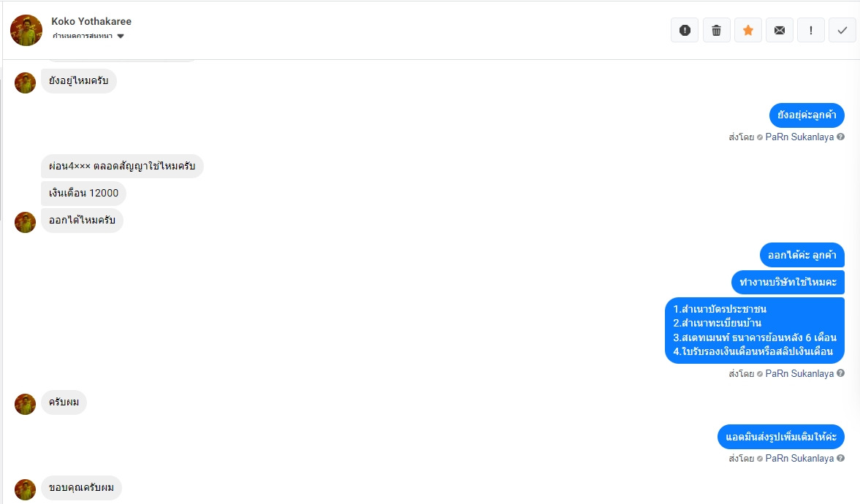860x504 pixels.
Task: Delete conversation using the trash icon
Action: tap(716, 31)
